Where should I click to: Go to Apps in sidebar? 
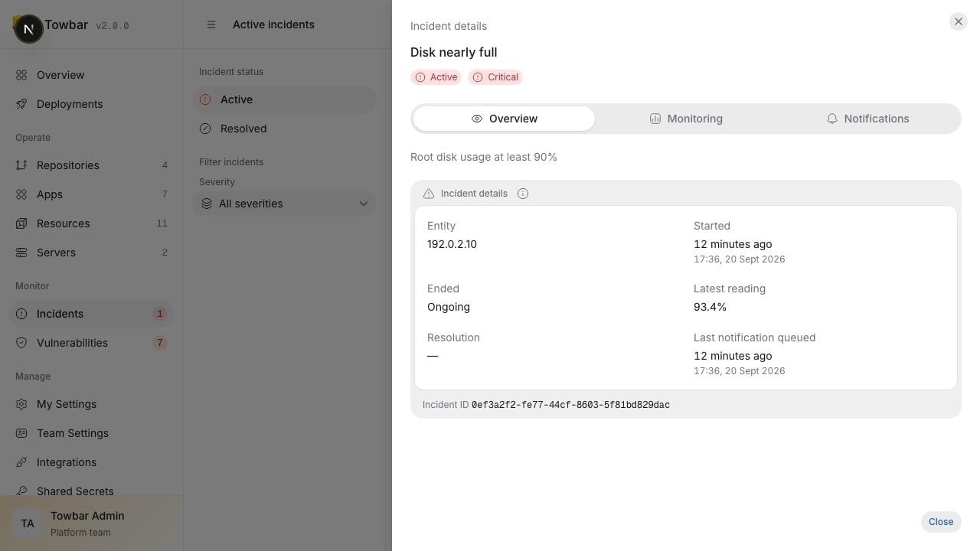click(92, 194)
